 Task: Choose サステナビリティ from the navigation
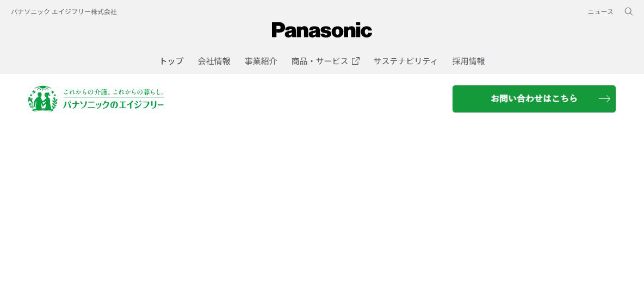click(405, 61)
